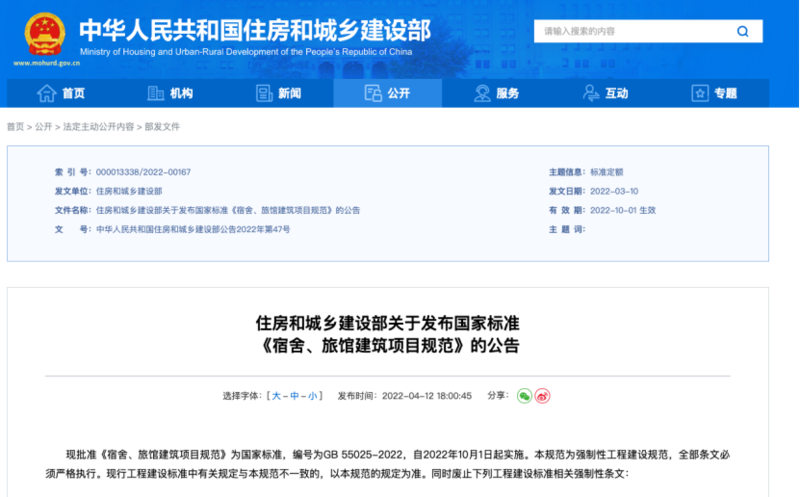Select the document name in 文件名称 row
Viewport: 800px width, 497px height.
[228, 210]
